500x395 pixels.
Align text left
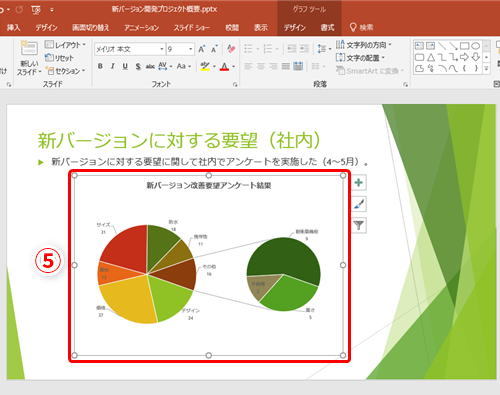tap(248, 66)
